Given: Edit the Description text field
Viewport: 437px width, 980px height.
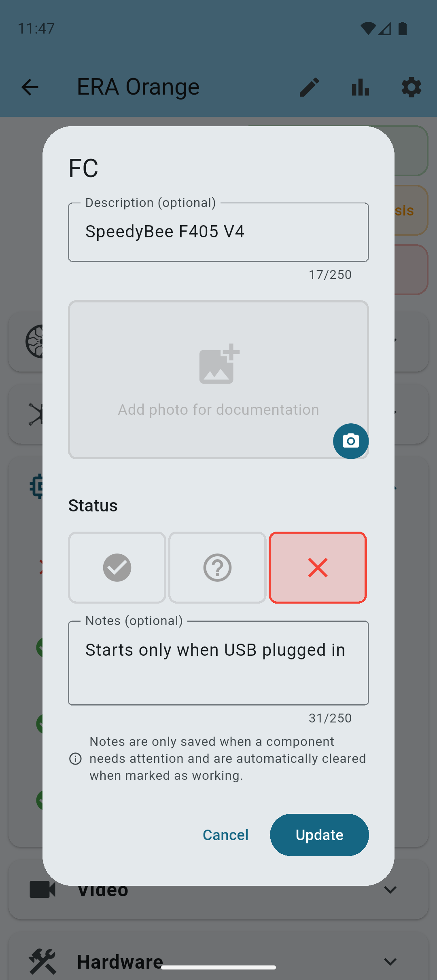Looking at the screenshot, I should coord(218,232).
